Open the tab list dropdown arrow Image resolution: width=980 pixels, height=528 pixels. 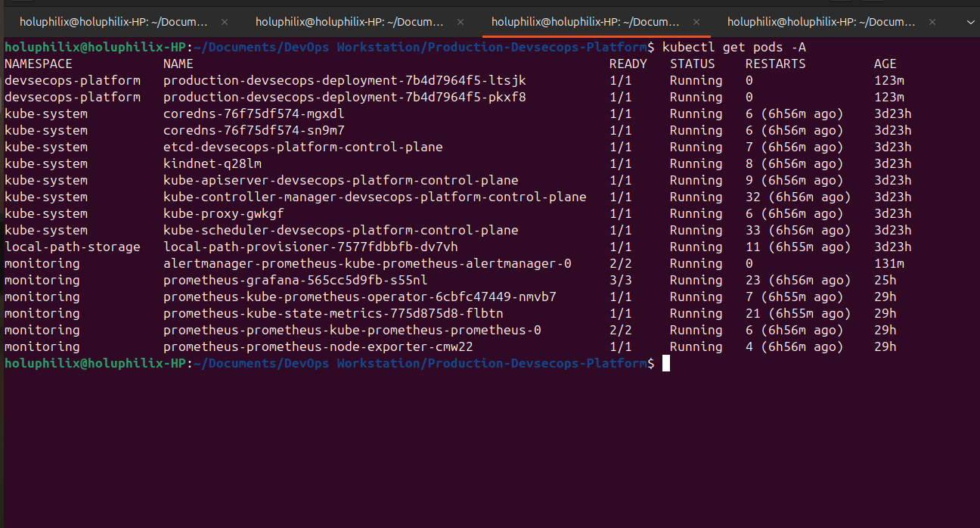tap(970, 23)
